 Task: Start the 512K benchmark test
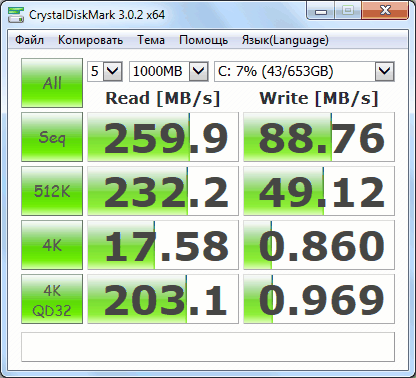coord(52,191)
